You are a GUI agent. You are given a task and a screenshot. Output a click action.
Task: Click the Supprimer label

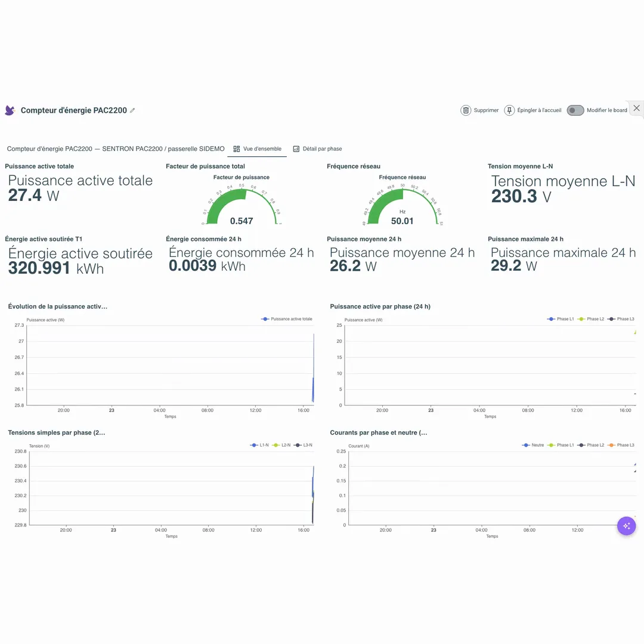[487, 110]
